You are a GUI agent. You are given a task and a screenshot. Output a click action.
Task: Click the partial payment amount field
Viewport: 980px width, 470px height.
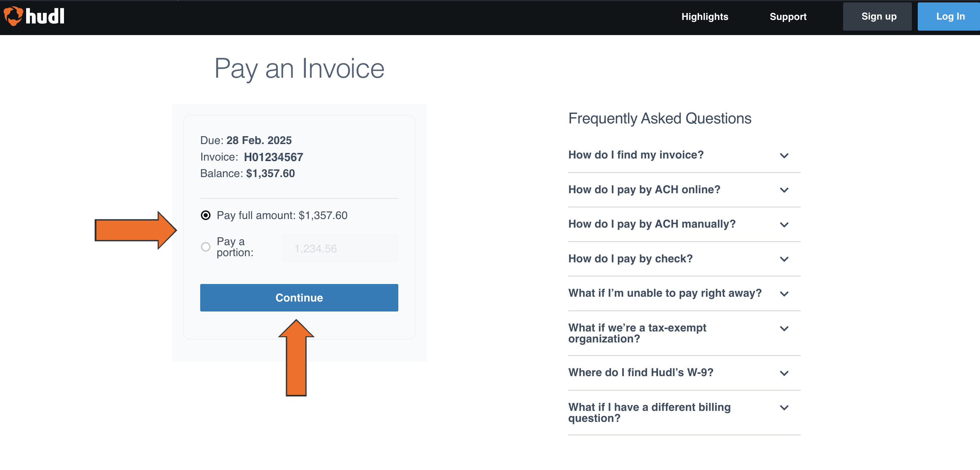pos(340,248)
